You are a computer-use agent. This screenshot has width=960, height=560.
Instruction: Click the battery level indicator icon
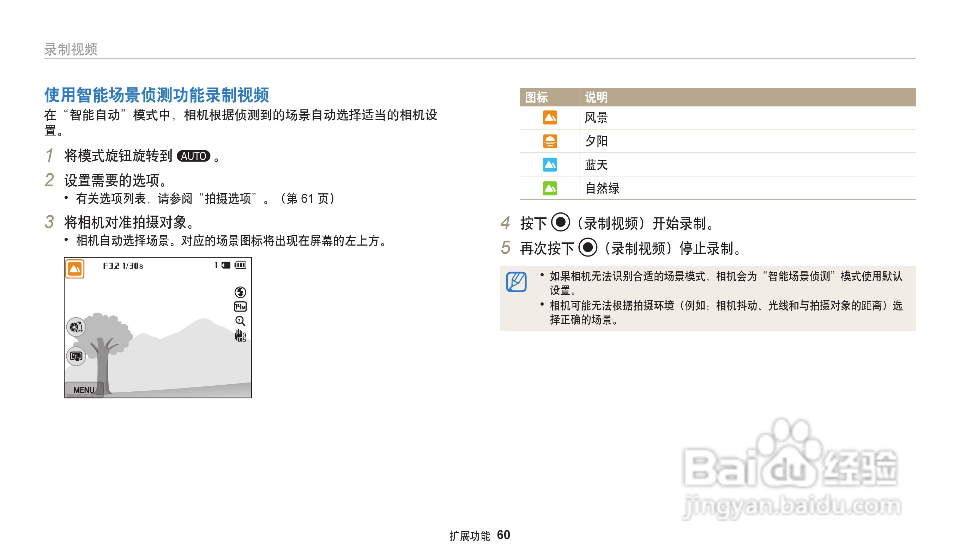click(x=240, y=265)
